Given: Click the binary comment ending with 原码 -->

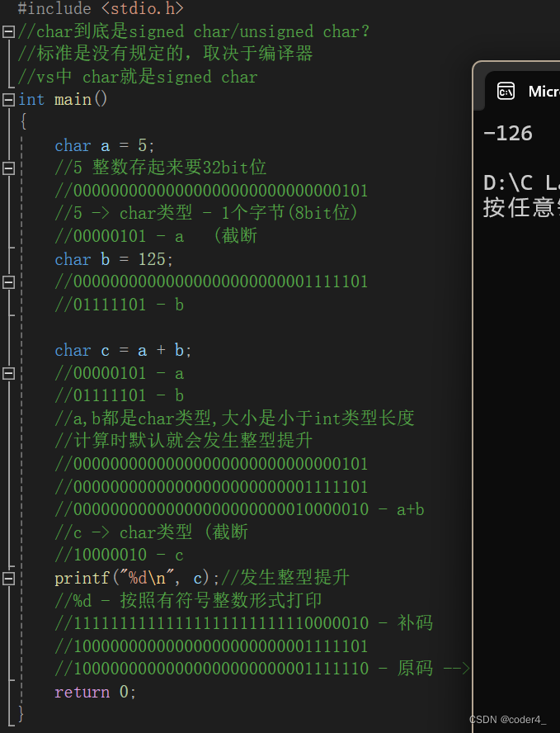Looking at the screenshot, I should click(262, 669).
